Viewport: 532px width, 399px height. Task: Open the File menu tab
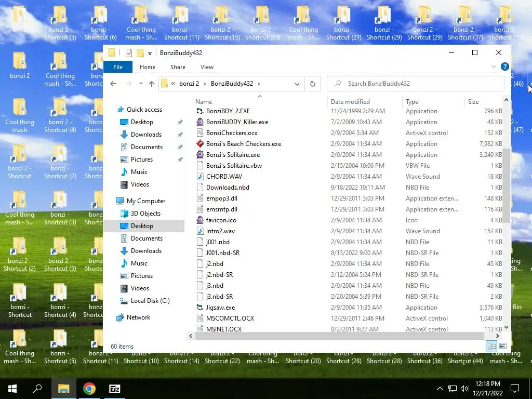coord(118,67)
